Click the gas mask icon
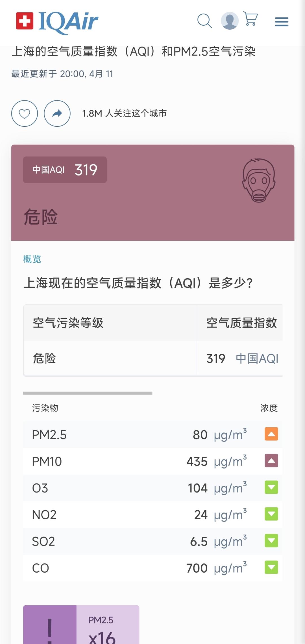The image size is (305, 644). 259,180
